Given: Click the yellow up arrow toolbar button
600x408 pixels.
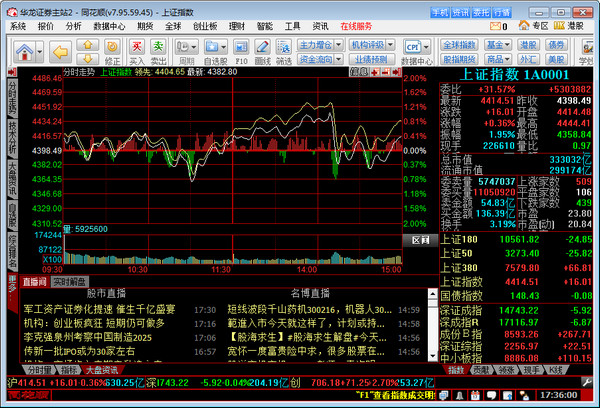Looking at the screenshot, I should (88, 45).
